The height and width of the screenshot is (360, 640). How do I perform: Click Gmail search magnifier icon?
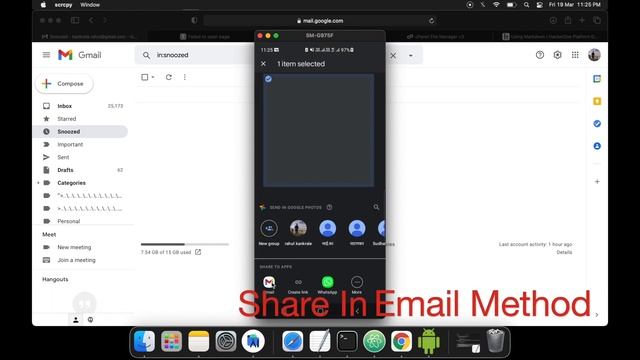[x=146, y=55]
